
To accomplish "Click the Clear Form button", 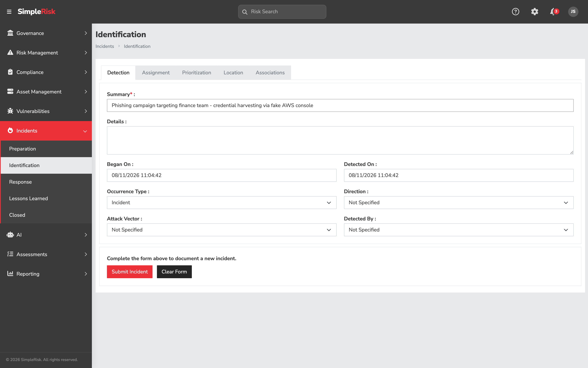I will (x=174, y=272).
